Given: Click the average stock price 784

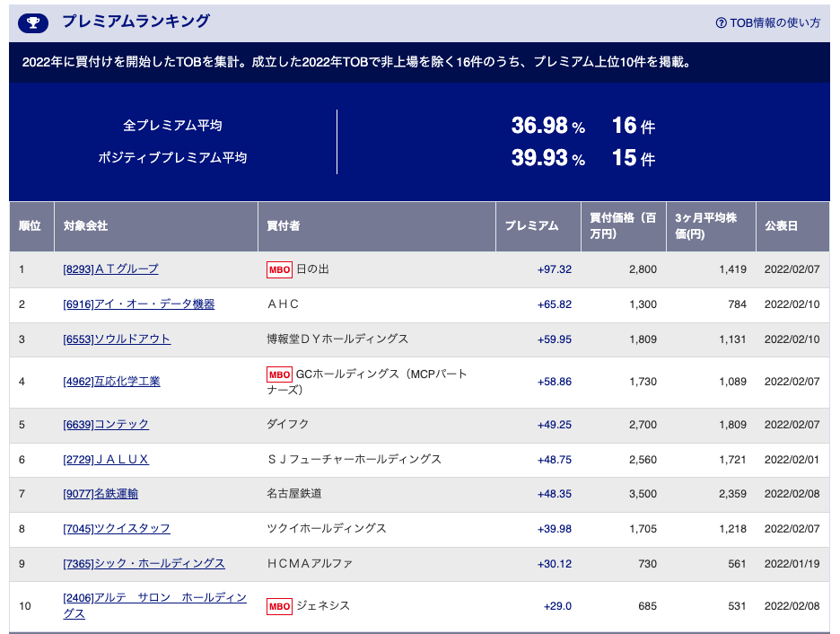Looking at the screenshot, I should tap(737, 304).
